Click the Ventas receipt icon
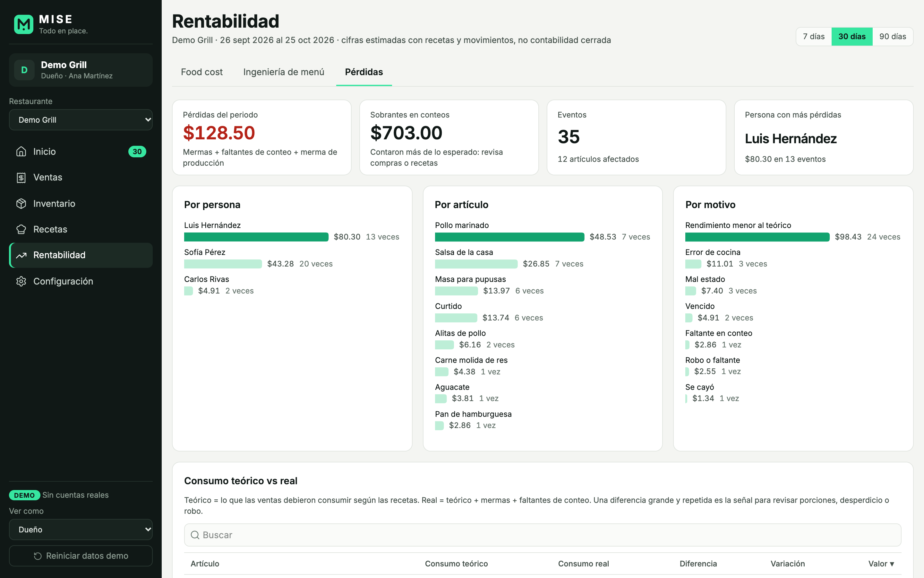This screenshot has width=924, height=578. (x=21, y=177)
